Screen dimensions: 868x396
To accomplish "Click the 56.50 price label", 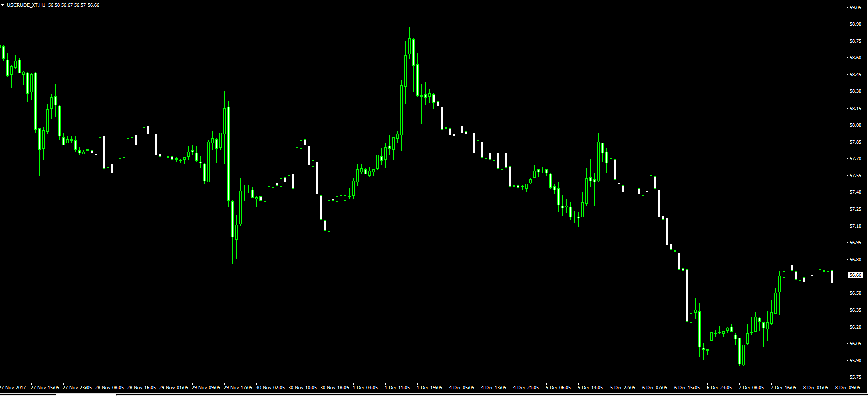I will click(855, 293).
